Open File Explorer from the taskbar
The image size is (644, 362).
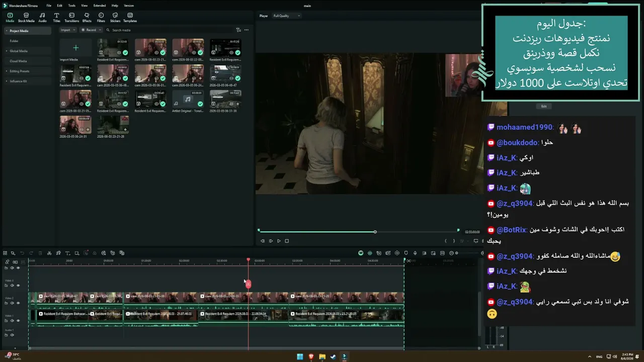coord(322,356)
